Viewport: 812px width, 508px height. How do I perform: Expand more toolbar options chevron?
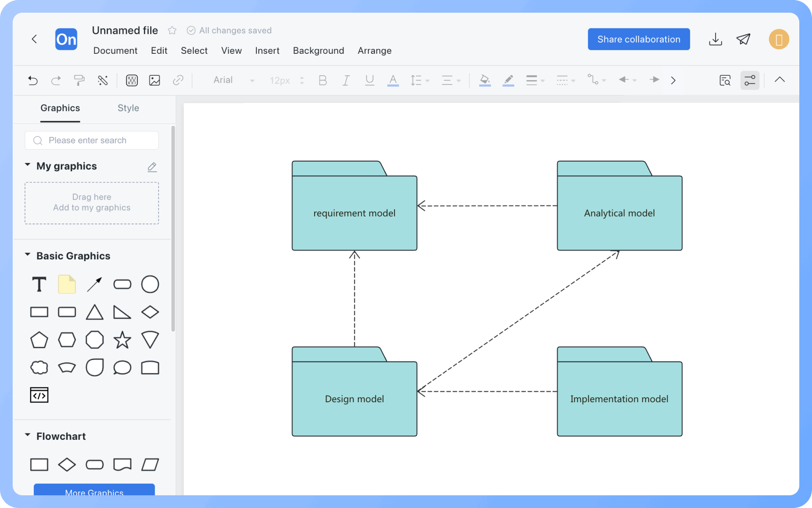click(x=673, y=80)
